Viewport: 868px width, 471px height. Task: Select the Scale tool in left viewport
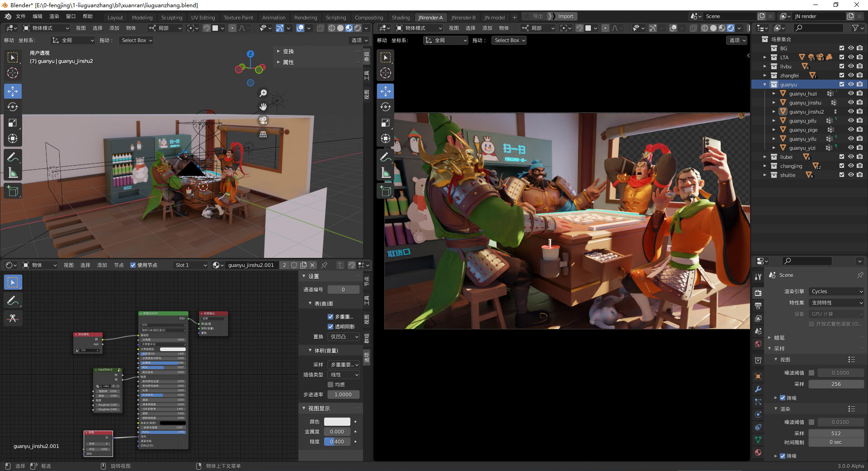point(13,123)
